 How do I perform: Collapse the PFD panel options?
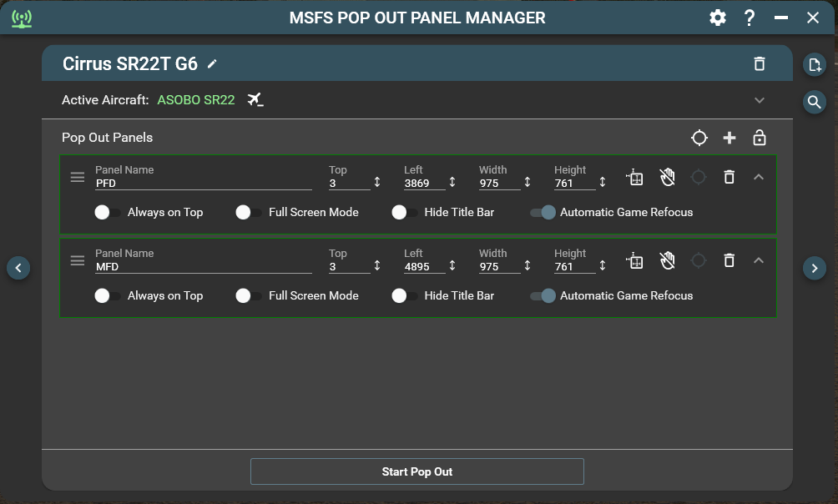[759, 177]
